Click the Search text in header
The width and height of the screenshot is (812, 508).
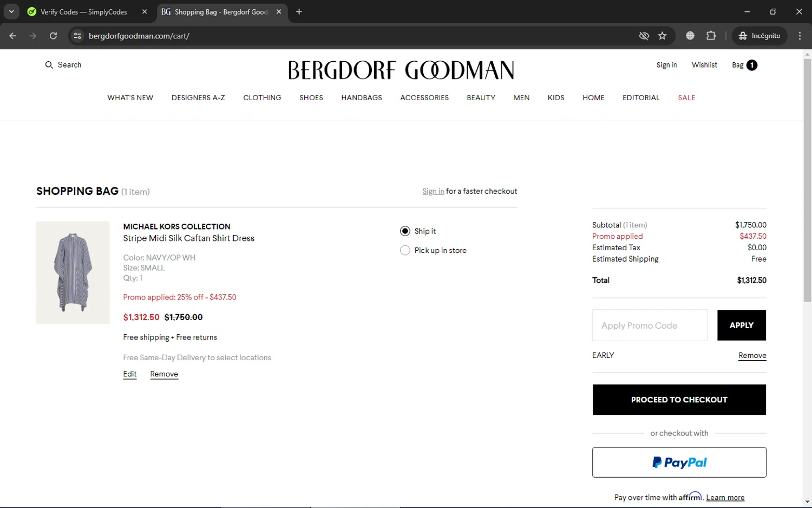(70, 65)
